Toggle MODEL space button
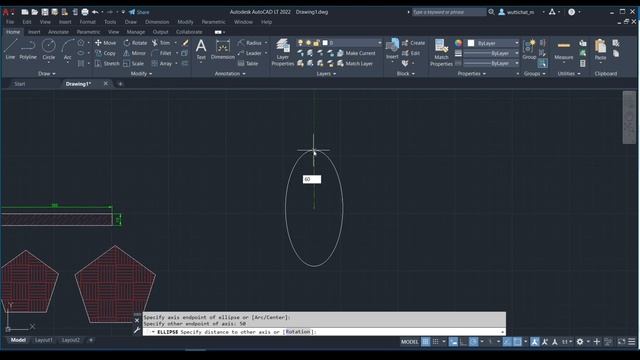This screenshot has height=360, width=640. tap(409, 342)
